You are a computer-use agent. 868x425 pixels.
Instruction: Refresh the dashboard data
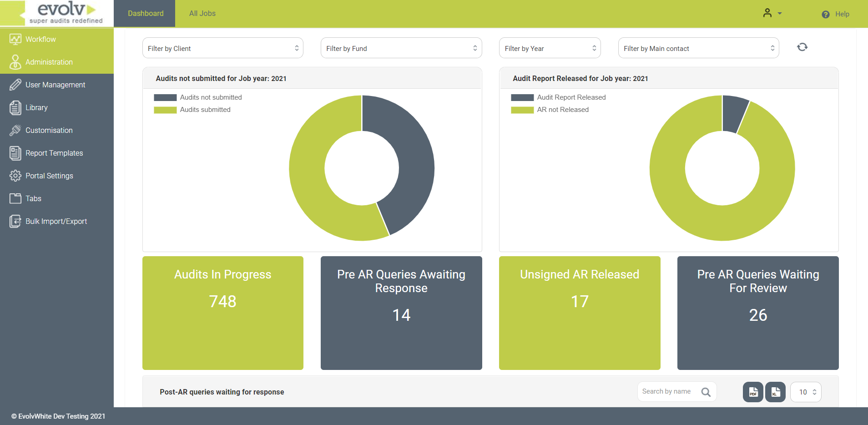802,47
